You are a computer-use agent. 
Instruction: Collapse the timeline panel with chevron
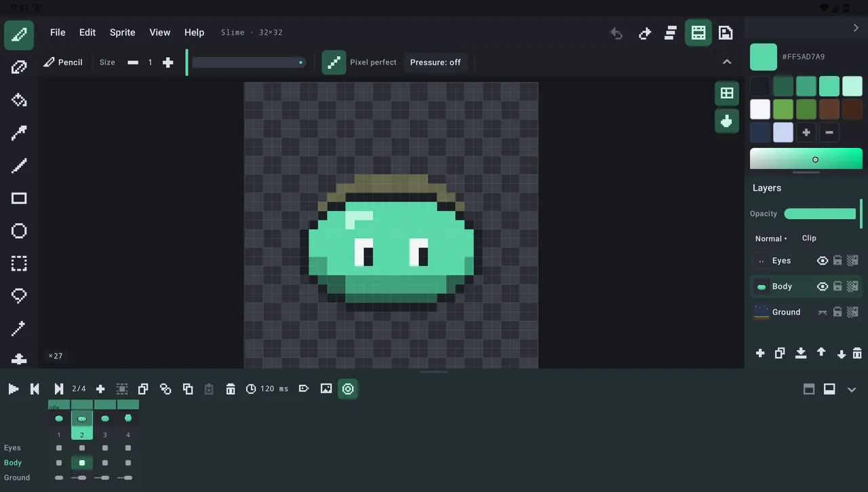coord(852,390)
